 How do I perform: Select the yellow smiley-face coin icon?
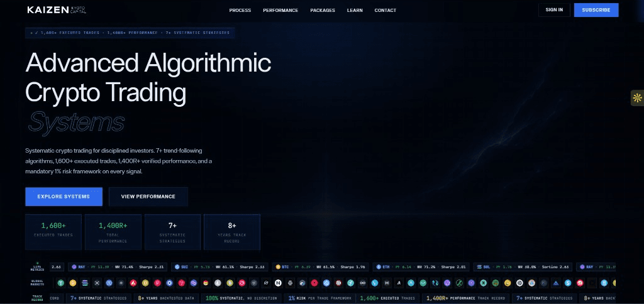click(508, 283)
